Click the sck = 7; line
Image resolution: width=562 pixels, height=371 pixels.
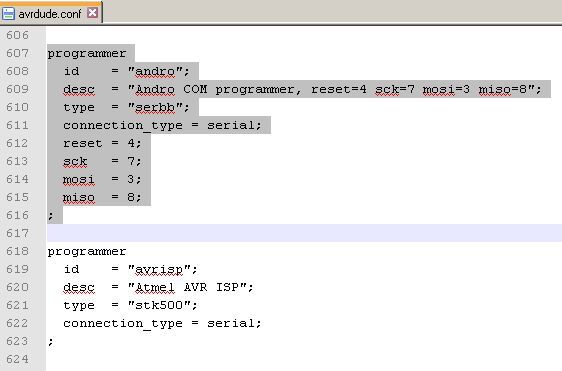pos(103,161)
